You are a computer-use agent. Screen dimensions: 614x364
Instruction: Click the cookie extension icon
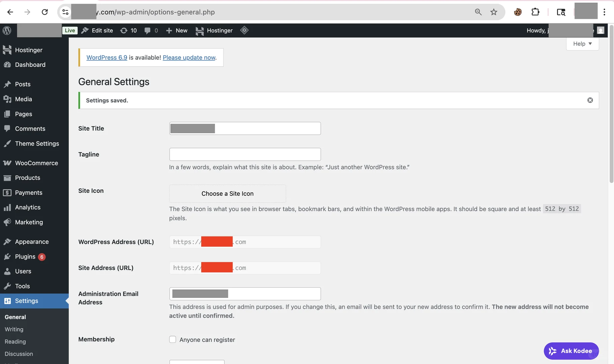click(x=518, y=12)
